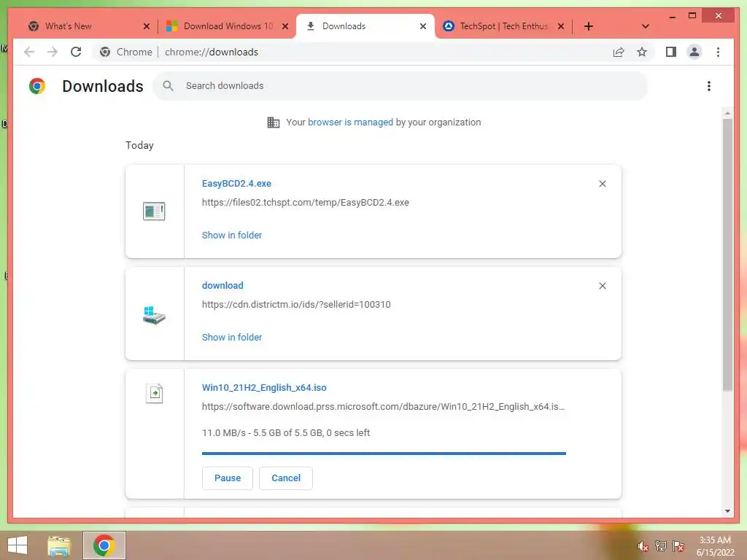This screenshot has width=747, height=560.
Task: Click the Chrome logo beside Downloads
Action: point(37,86)
